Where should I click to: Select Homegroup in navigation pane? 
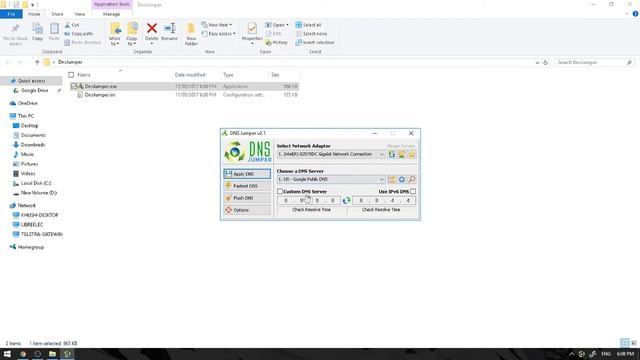(31, 247)
